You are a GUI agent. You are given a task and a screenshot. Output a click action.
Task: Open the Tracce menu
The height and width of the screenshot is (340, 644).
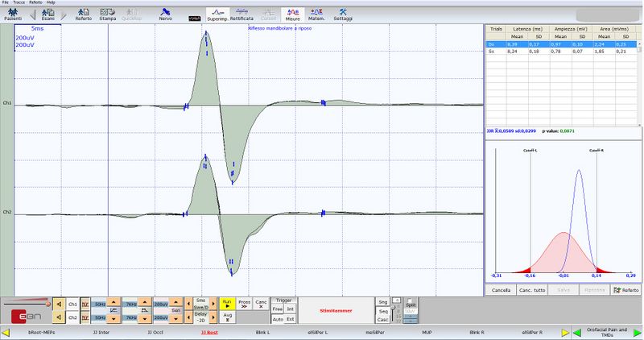tap(19, 2)
